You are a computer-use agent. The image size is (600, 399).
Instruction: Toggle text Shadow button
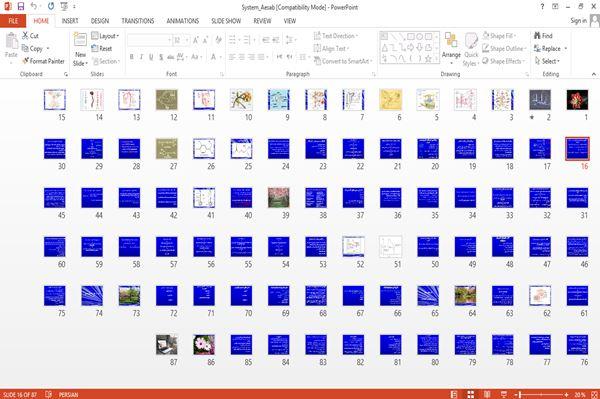pyautogui.click(x=161, y=57)
